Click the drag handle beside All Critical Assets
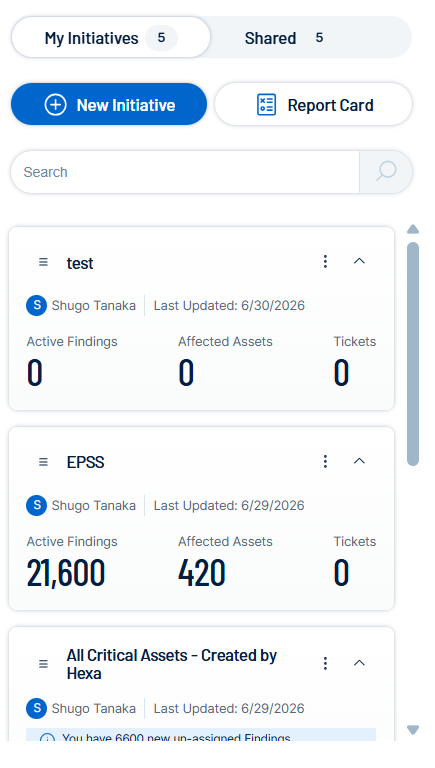The height and width of the screenshot is (768, 435). coord(44,664)
